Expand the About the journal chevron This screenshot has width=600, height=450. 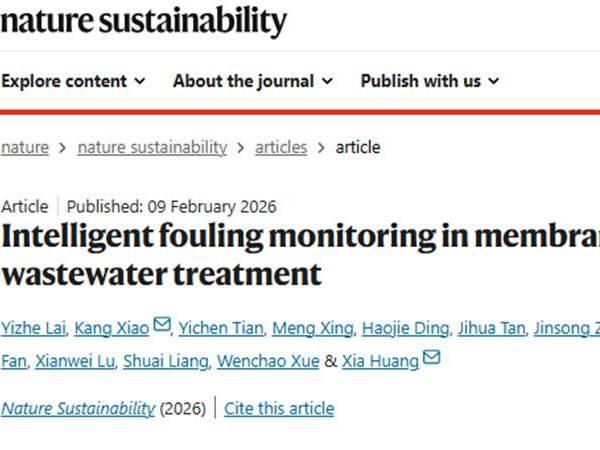pyautogui.click(x=327, y=81)
